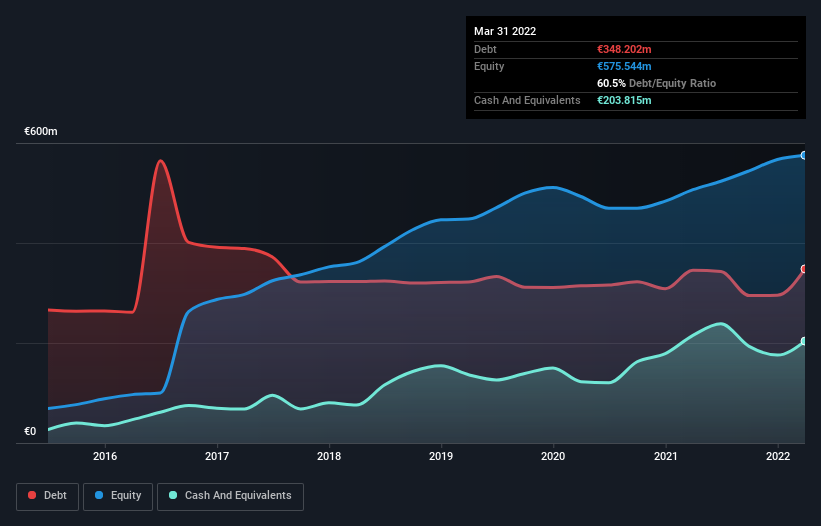Toggle the Equity legend button
The width and height of the screenshot is (821, 526).
click(x=118, y=496)
